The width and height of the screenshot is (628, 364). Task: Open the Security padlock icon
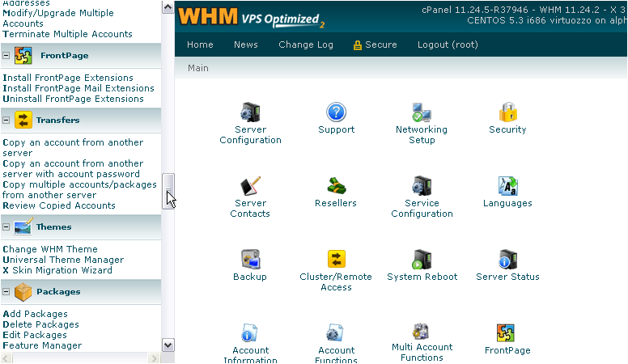point(507,112)
